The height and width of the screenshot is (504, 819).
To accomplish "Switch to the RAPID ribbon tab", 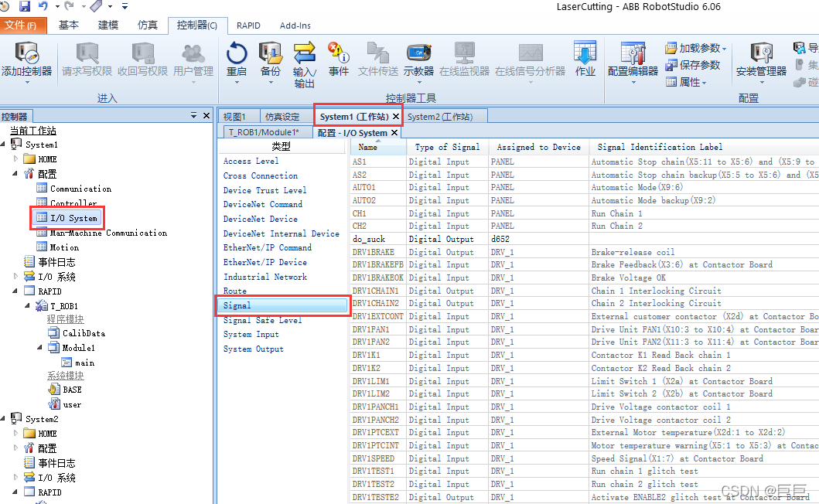I will (x=248, y=26).
